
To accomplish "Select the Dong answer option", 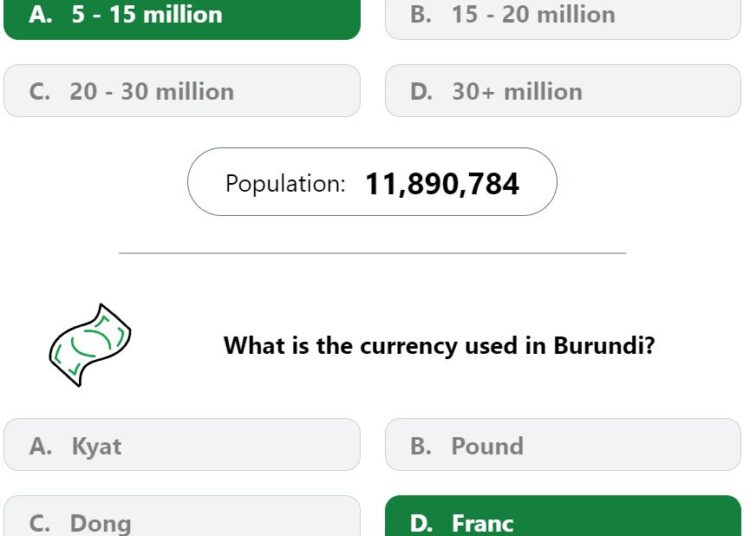I will point(182,516).
